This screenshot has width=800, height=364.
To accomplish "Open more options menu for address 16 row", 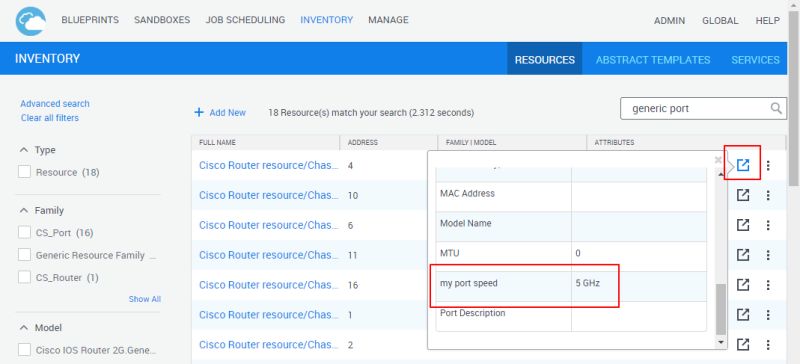I will 768,285.
